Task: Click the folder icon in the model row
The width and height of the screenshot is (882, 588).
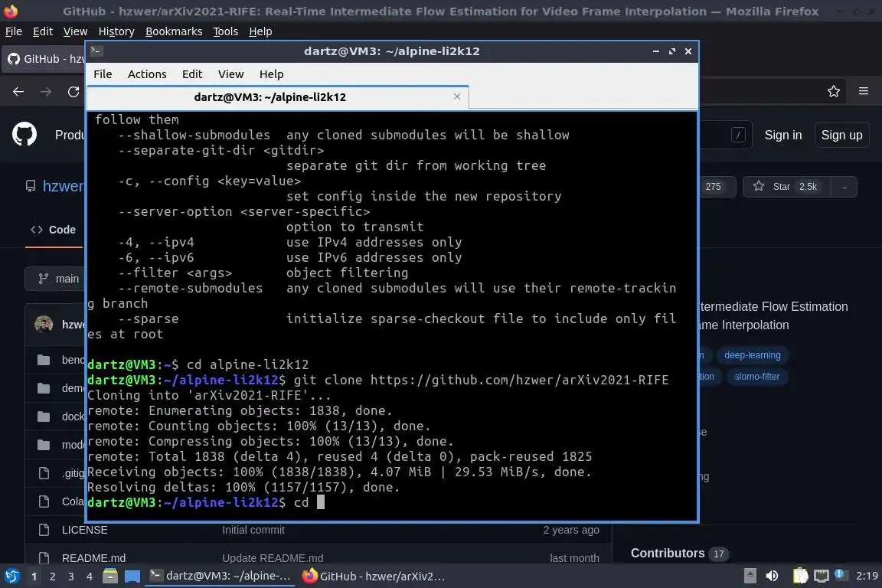Action: point(44,445)
